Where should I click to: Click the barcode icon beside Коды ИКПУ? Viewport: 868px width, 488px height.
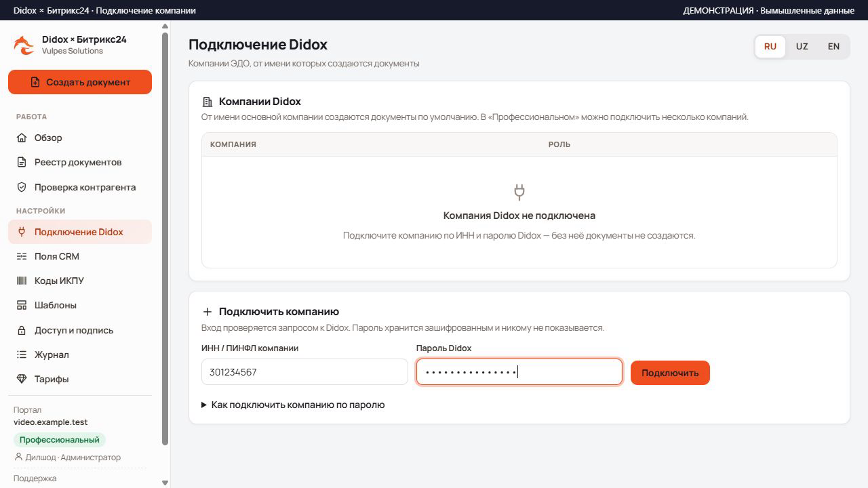(22, 281)
